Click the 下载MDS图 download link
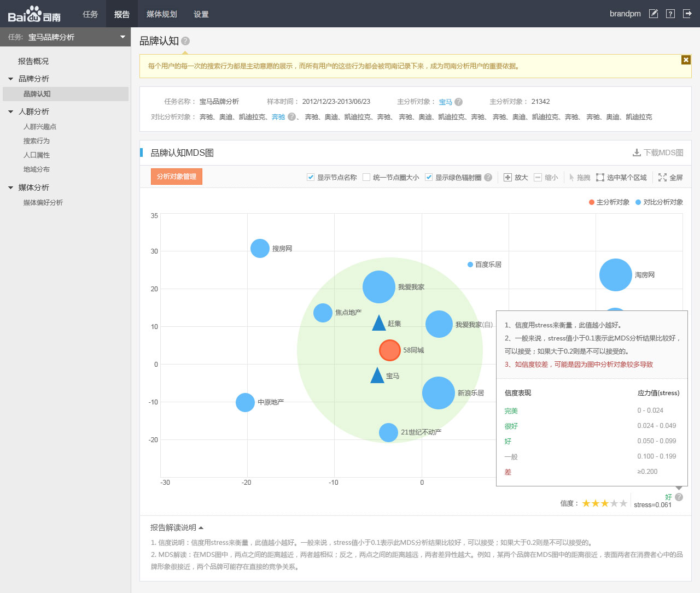Screen dimensions: 700x593 658,152
